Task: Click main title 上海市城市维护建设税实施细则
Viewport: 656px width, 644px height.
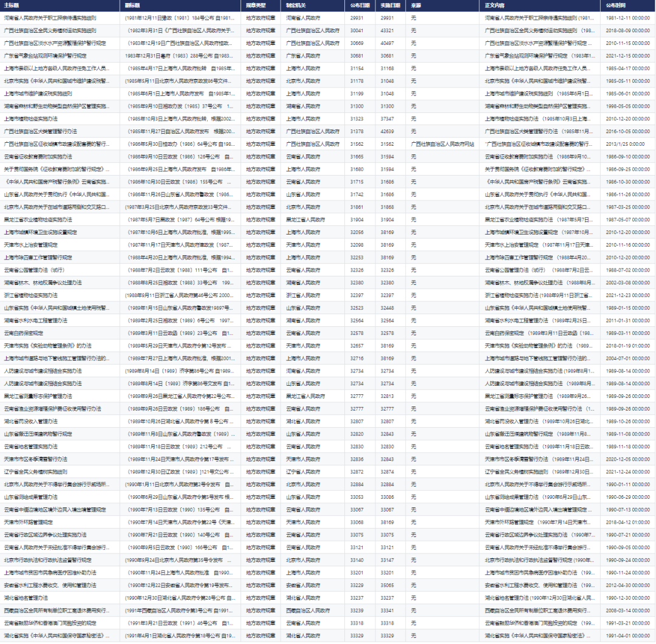Action: tap(38, 94)
